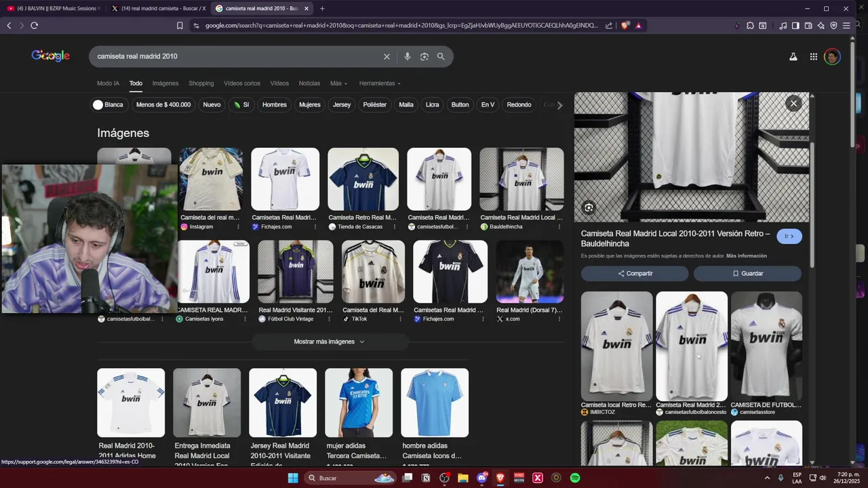Open the Leo AI sparkle icon
The image size is (868, 488).
click(x=821, y=26)
